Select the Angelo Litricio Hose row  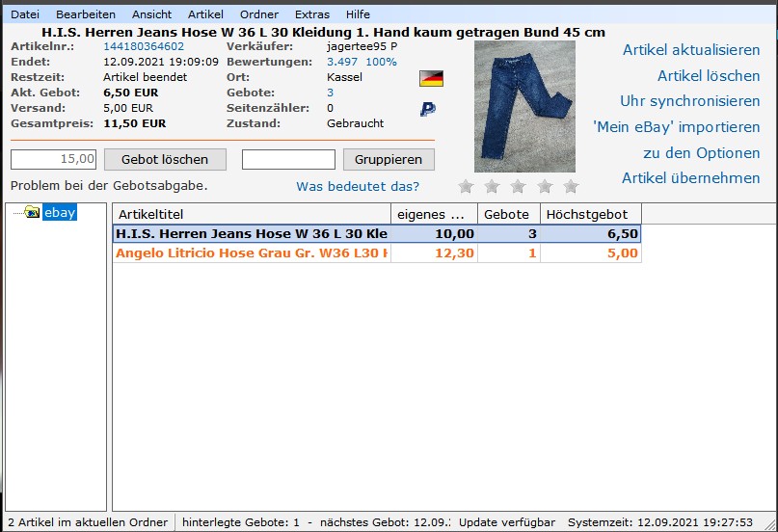(252, 253)
